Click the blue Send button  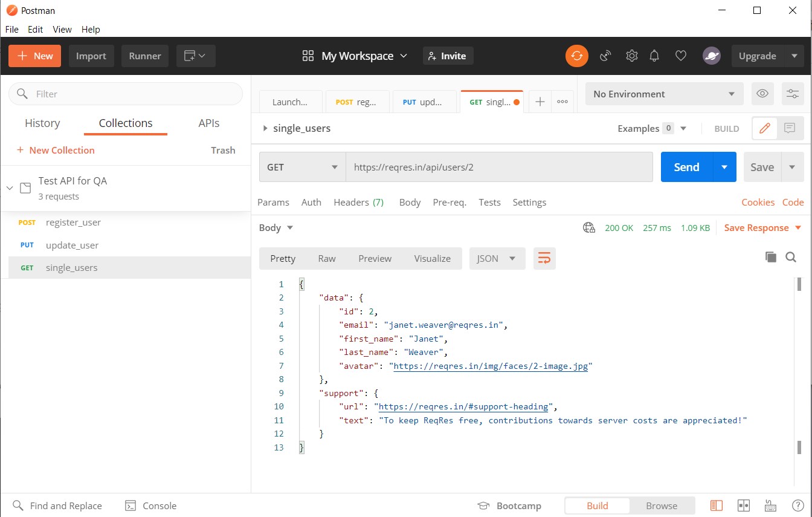tap(686, 167)
